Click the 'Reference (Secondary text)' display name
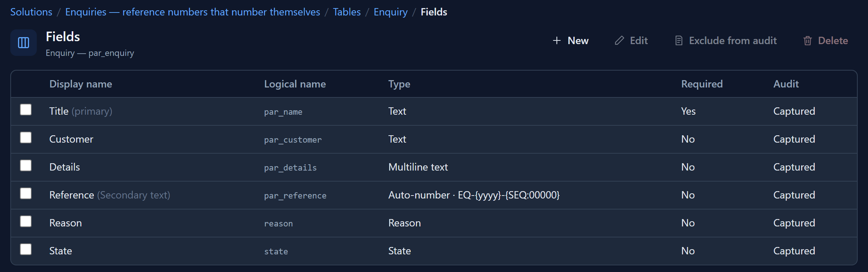Image resolution: width=868 pixels, height=272 pixels. coord(110,195)
